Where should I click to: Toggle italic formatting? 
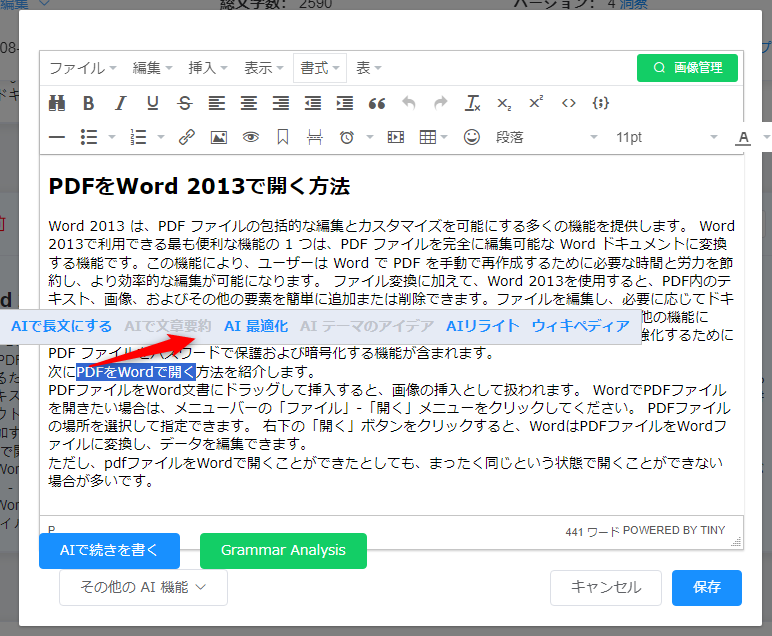121,103
